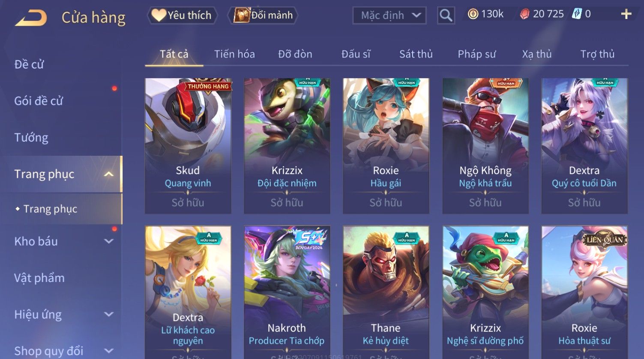Click the gold coin icon
Image resolution: width=644 pixels, height=359 pixels.
tap(473, 14)
